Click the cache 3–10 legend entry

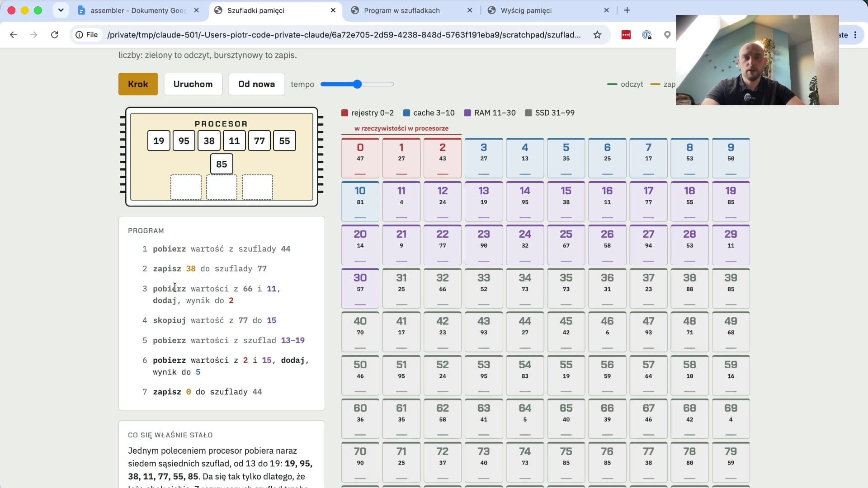429,113
